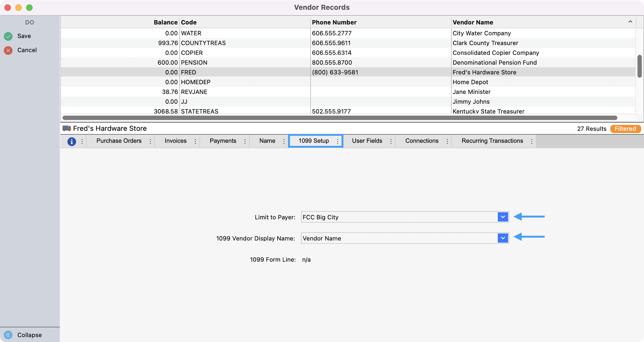This screenshot has height=342, width=644.
Task: Open the User Fields tab
Action: coord(367,141)
